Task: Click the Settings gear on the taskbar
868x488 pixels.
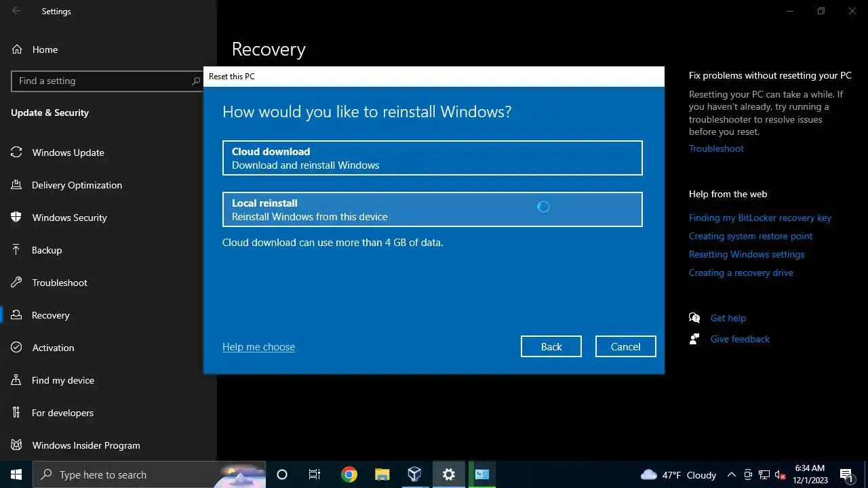Action: [448, 474]
